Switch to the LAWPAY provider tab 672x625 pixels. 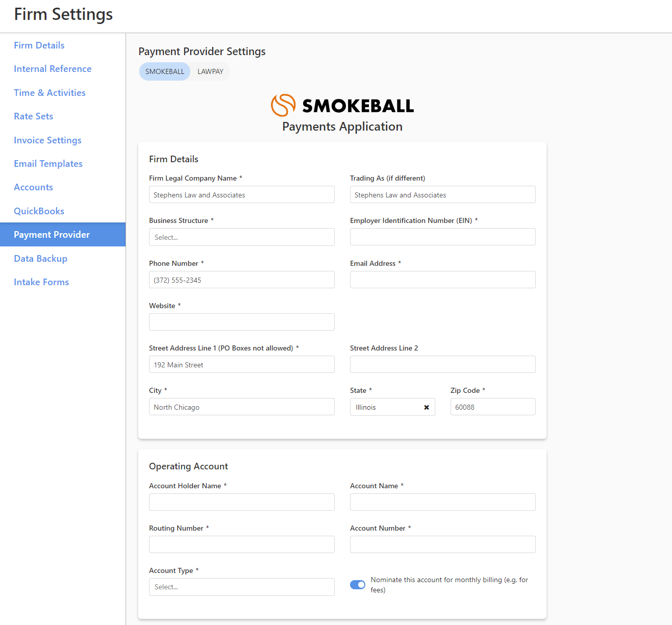(210, 71)
